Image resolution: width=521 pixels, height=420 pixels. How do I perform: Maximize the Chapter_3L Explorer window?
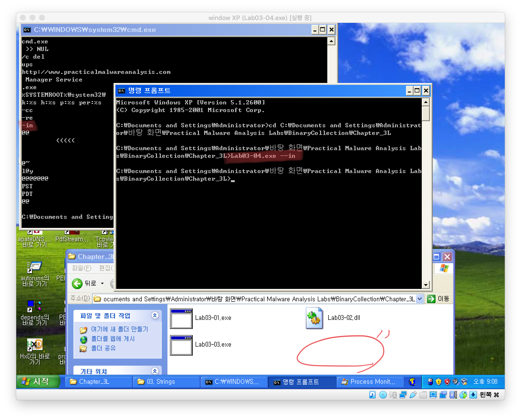pos(436,257)
